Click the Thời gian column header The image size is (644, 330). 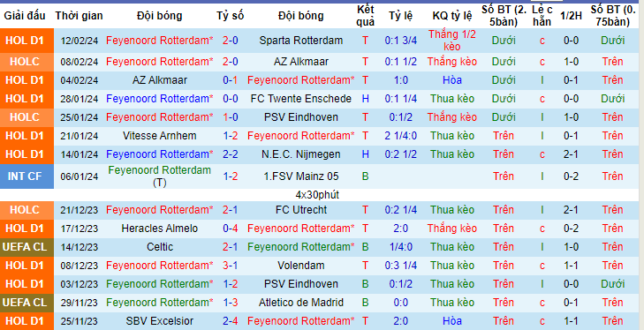click(x=80, y=16)
